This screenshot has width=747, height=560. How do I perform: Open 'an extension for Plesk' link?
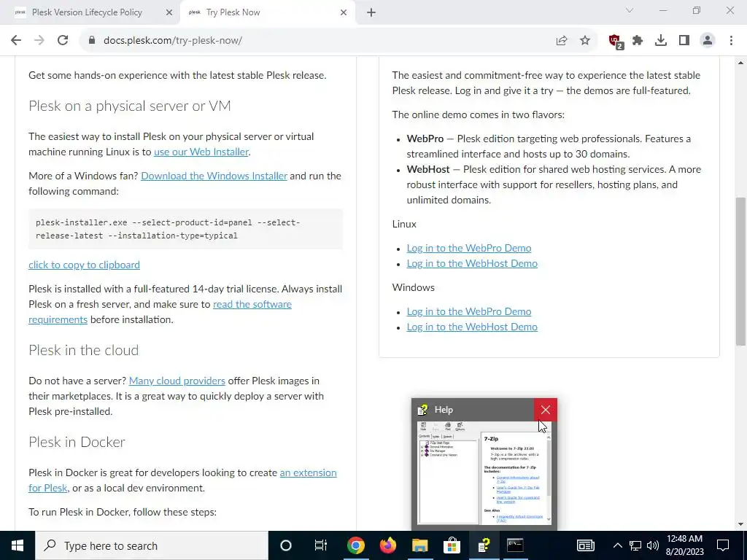308,472
